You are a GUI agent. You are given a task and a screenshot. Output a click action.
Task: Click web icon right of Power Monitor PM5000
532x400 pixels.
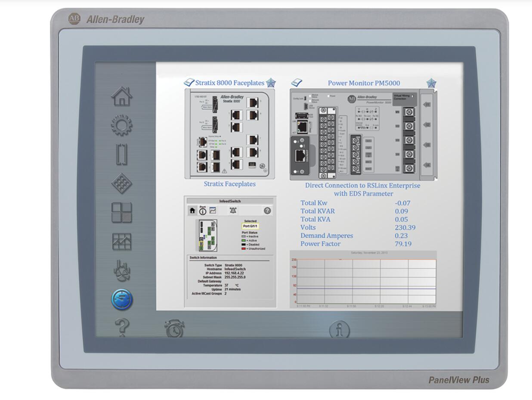coord(431,83)
